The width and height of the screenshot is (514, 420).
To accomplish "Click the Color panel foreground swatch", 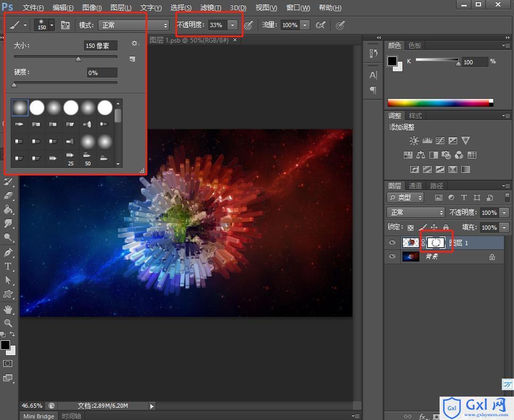I will tap(392, 61).
